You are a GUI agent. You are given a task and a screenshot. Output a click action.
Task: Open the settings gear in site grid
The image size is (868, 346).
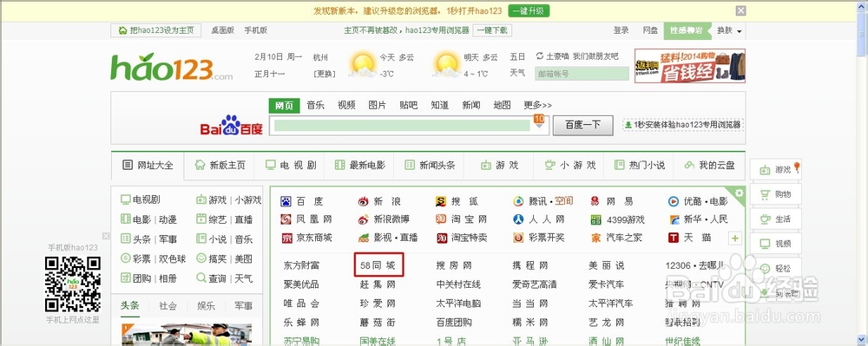[x=739, y=193]
